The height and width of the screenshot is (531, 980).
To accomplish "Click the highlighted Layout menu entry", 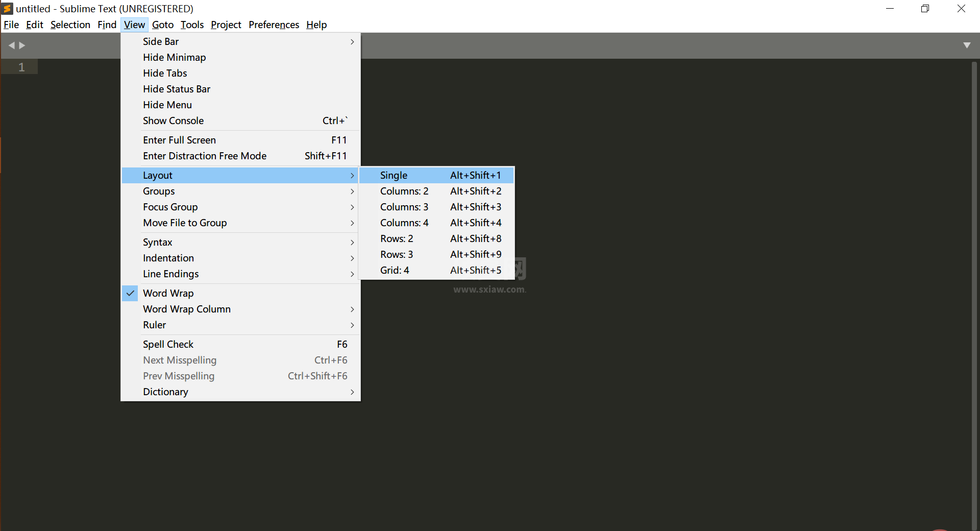I will coord(241,175).
